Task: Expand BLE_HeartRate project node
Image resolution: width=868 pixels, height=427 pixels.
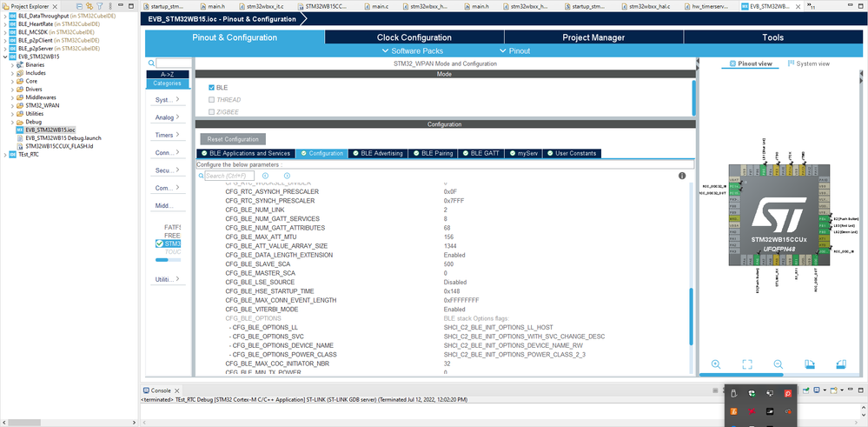Action: (5, 24)
